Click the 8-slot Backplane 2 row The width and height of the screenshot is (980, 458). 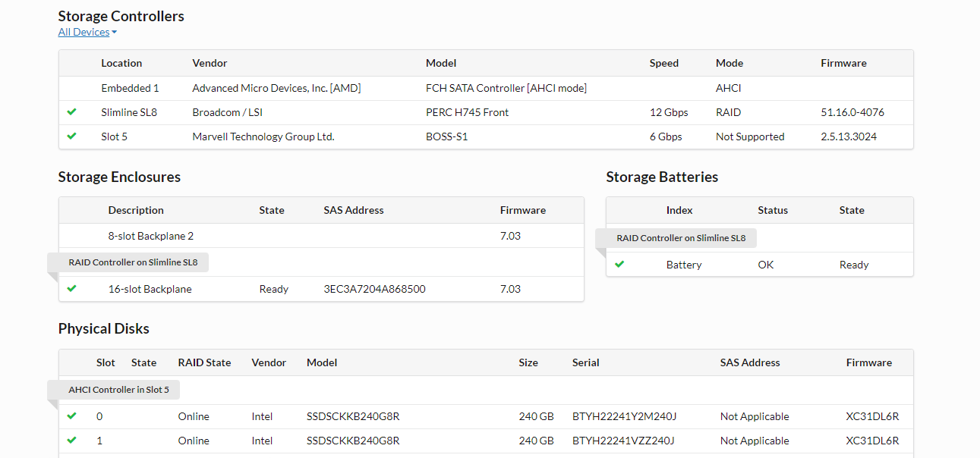(x=150, y=236)
